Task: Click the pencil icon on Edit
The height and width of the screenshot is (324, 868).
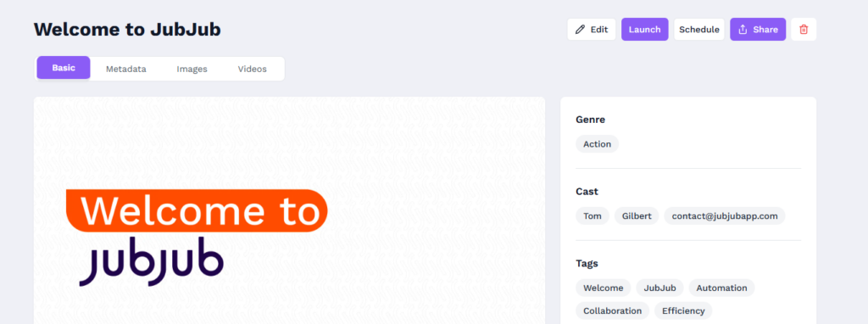Action: pos(580,30)
